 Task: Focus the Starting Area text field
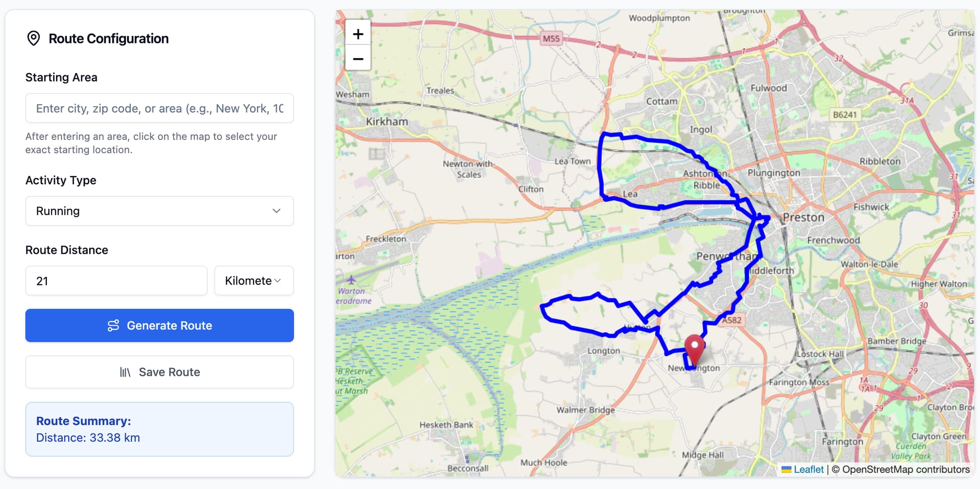click(x=159, y=108)
